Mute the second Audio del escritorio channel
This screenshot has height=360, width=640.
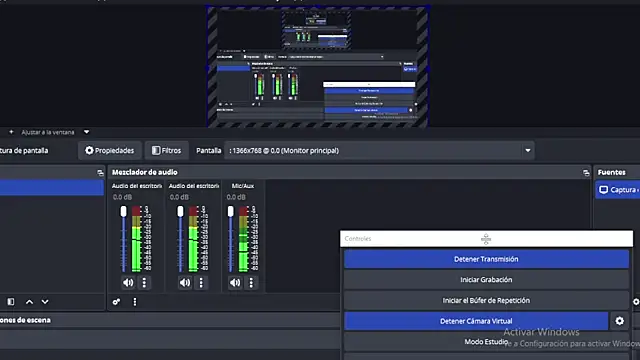point(185,282)
